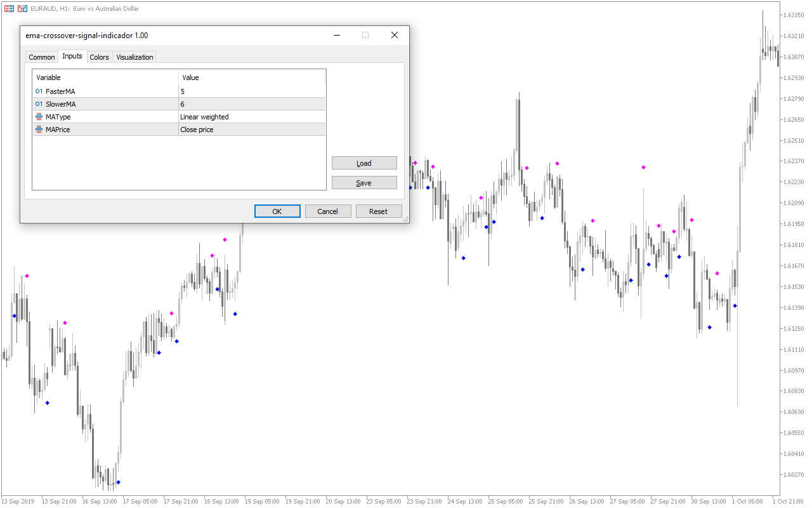Edit SlowerMA value 6

point(252,104)
